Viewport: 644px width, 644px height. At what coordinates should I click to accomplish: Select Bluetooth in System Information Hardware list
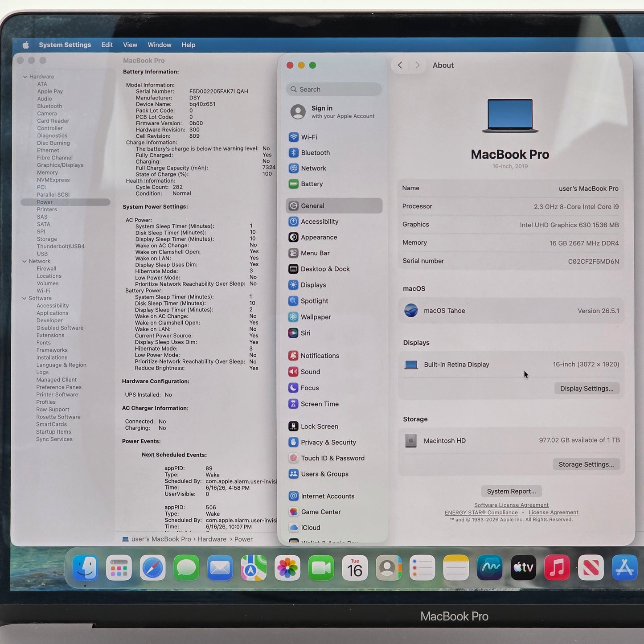[x=49, y=106]
